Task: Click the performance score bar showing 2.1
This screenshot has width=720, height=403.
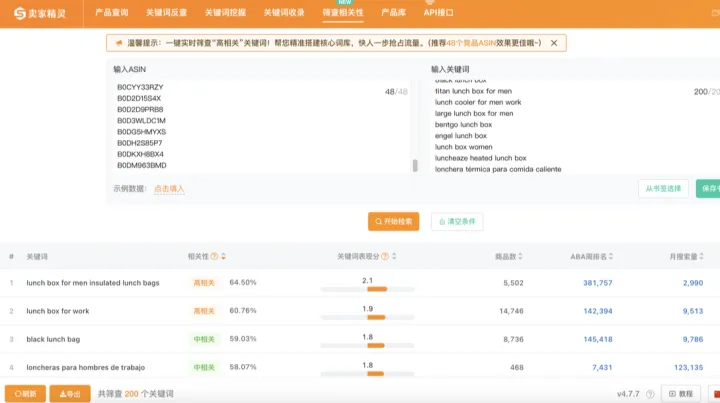Action: point(367,289)
